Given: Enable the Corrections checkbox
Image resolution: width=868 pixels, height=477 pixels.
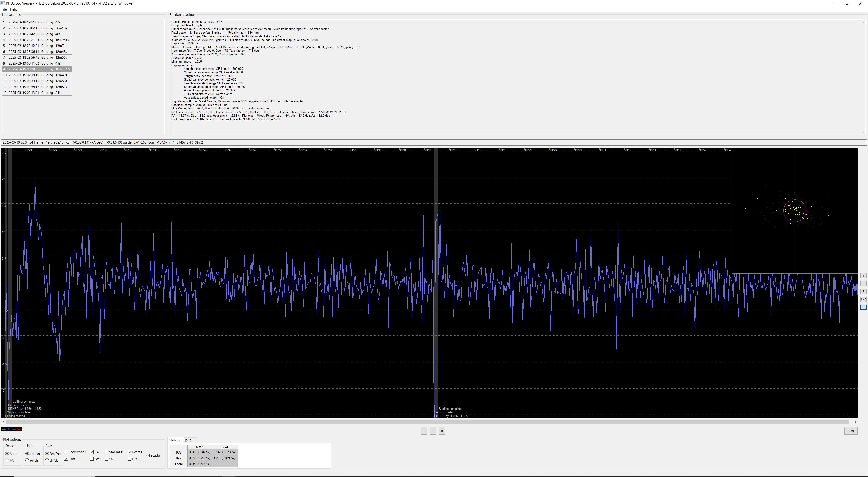Looking at the screenshot, I should 66,452.
